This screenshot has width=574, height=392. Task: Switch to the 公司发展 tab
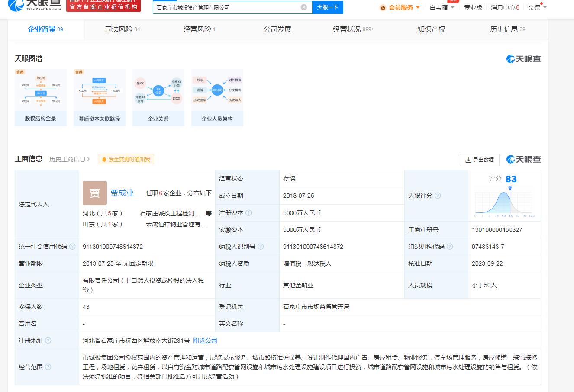277,29
